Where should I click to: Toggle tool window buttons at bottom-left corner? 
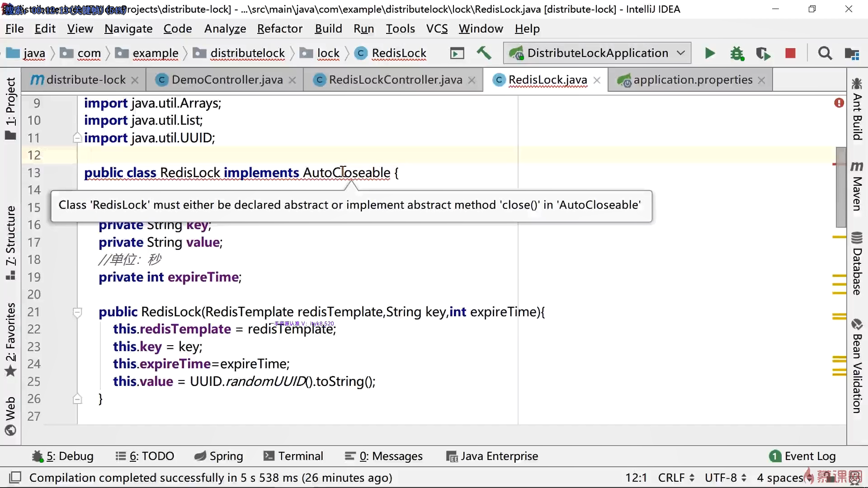click(x=15, y=478)
